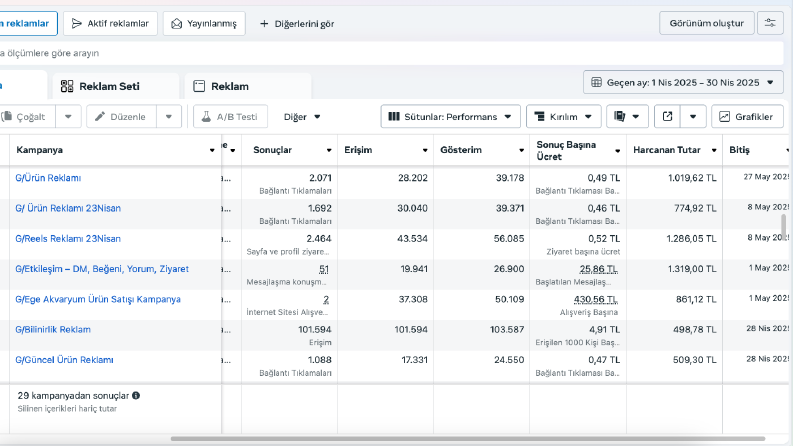
Task: Open the G/Ürün Reklamı campaign
Action: click(48, 178)
